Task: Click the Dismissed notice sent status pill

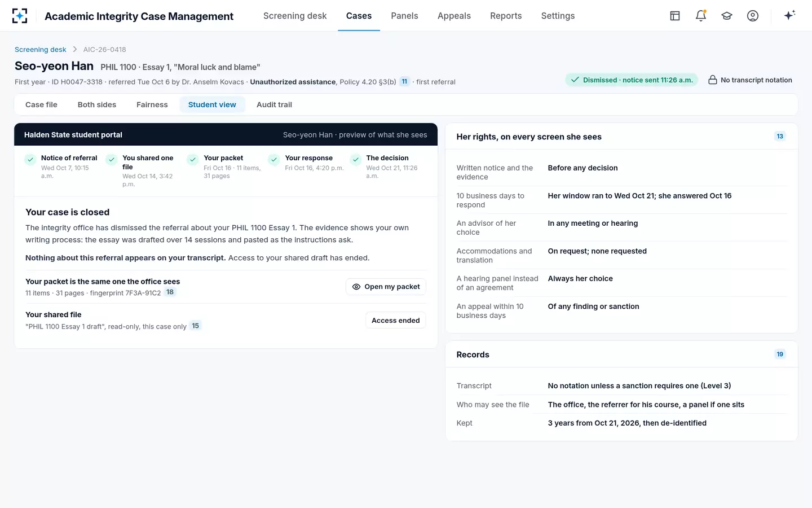Action: (x=632, y=80)
